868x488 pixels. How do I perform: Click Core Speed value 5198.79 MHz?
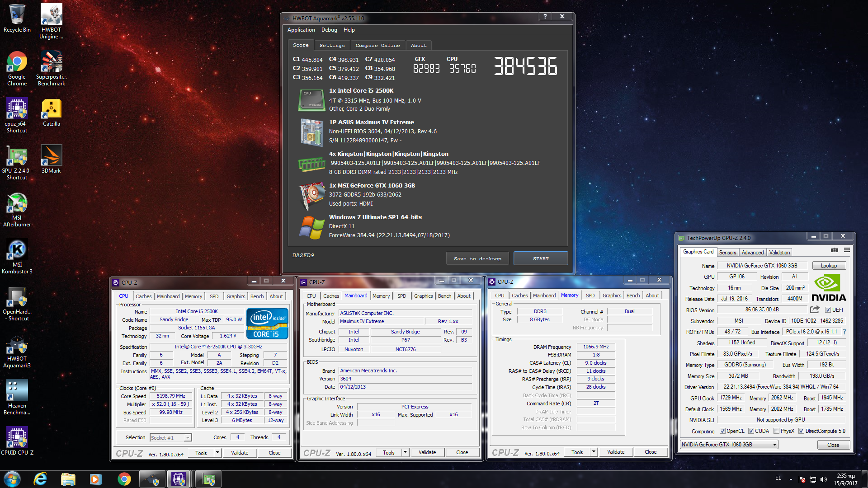click(171, 396)
